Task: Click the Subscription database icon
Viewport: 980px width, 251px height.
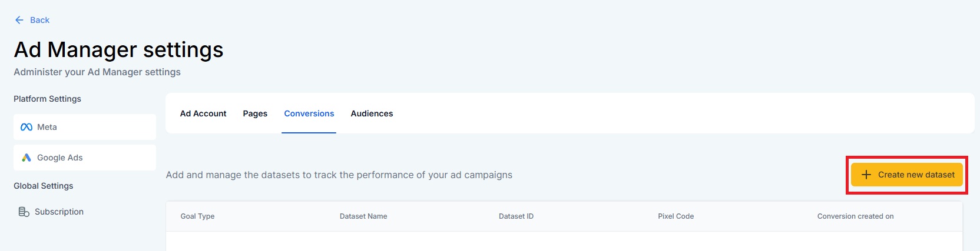Action: tap(24, 212)
